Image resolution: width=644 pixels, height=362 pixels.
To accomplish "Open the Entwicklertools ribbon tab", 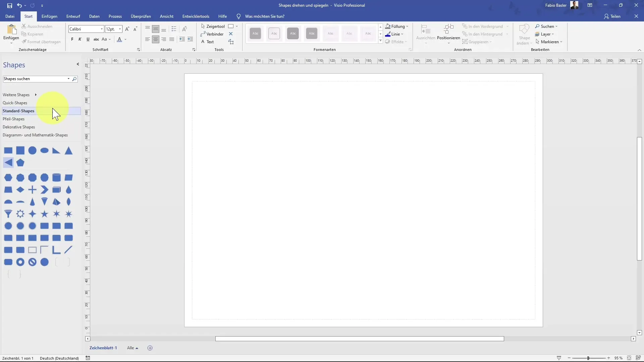I will [x=196, y=16].
